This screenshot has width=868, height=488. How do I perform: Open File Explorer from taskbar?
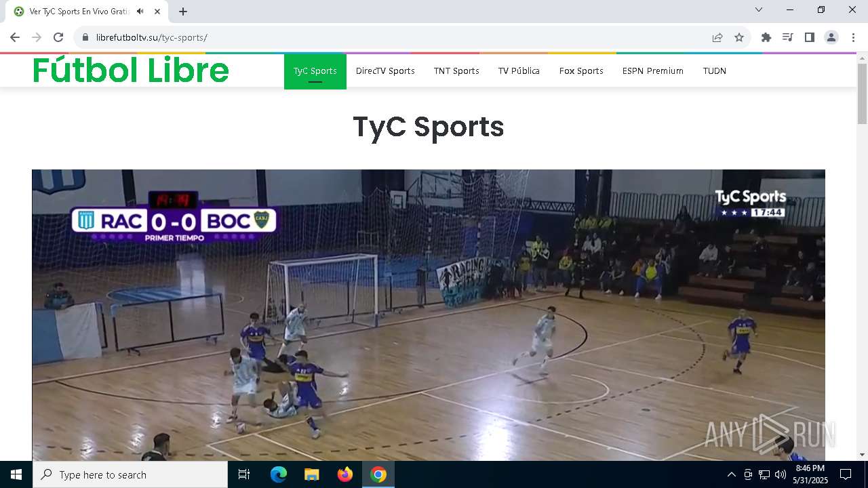point(312,474)
